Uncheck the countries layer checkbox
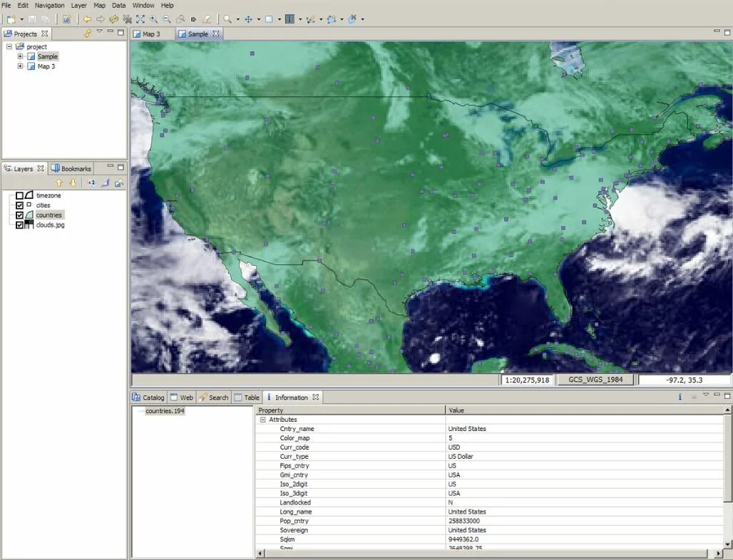Screen dimensions: 733x560 pos(20,215)
